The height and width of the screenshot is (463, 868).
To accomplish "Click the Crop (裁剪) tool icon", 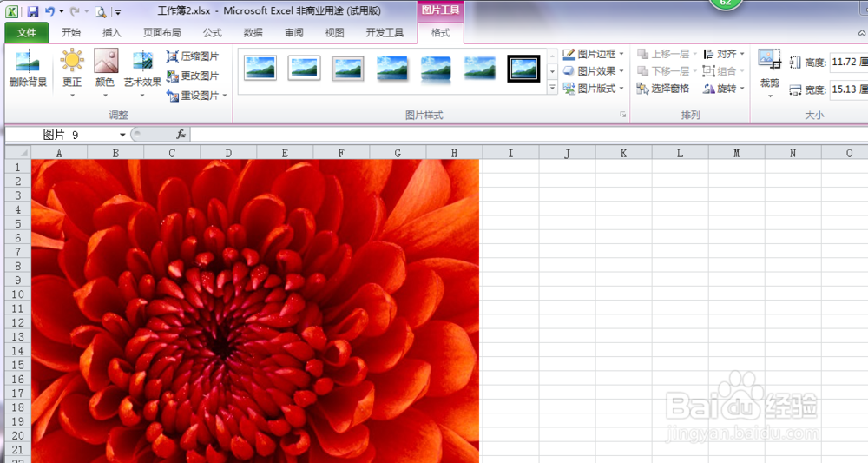I will [x=769, y=60].
